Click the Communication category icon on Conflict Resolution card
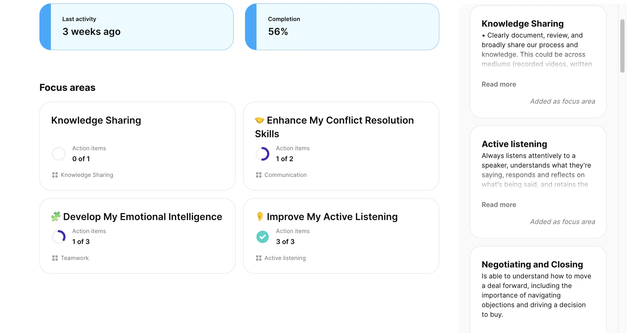 point(259,175)
